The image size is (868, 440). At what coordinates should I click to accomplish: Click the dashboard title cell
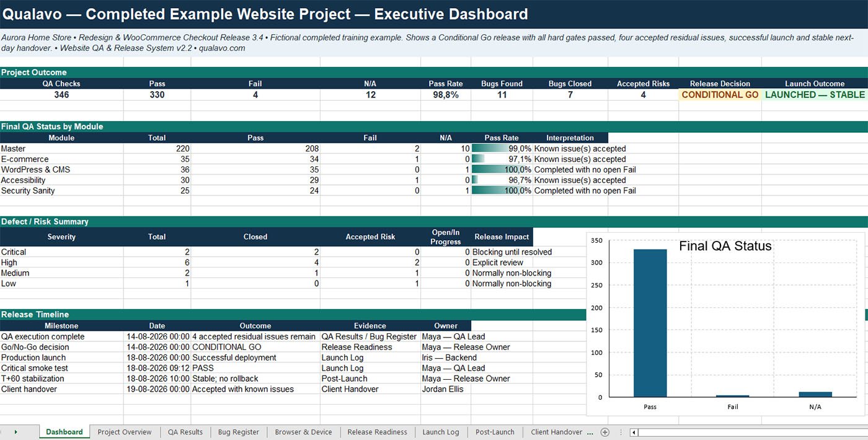point(434,14)
